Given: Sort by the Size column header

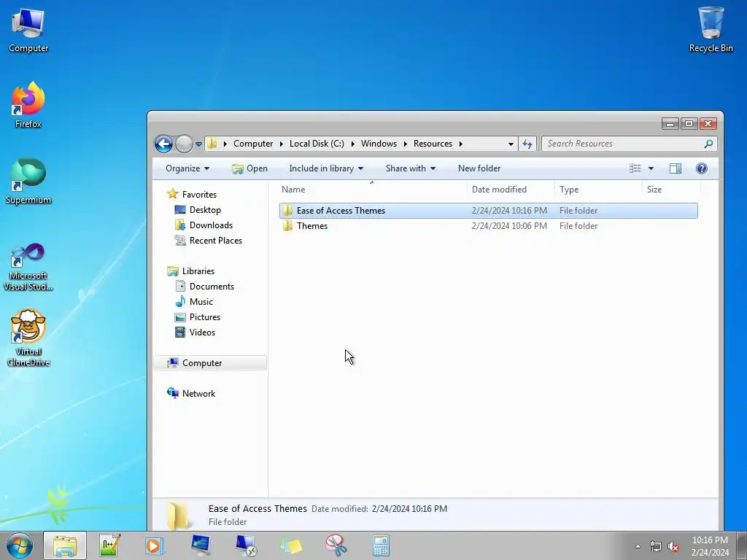Looking at the screenshot, I should pyautogui.click(x=671, y=190).
